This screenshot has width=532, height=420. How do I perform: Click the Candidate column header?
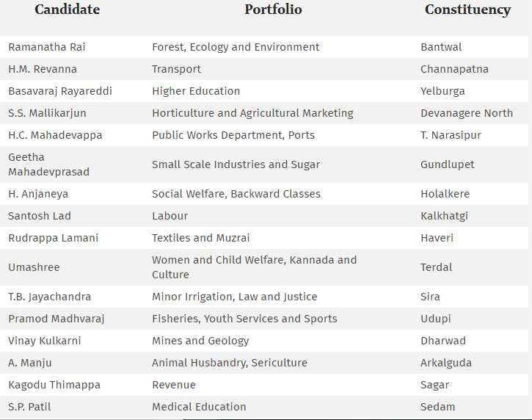[x=67, y=10]
